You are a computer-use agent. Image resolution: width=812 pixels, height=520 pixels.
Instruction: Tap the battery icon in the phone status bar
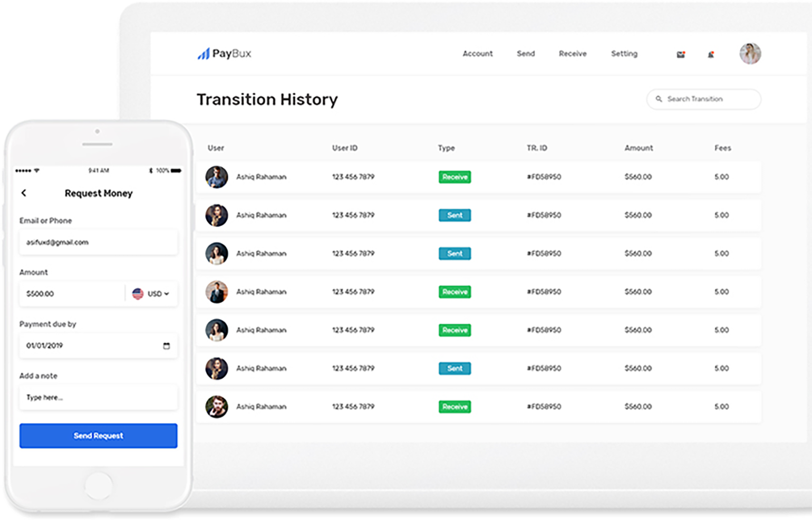point(176,170)
